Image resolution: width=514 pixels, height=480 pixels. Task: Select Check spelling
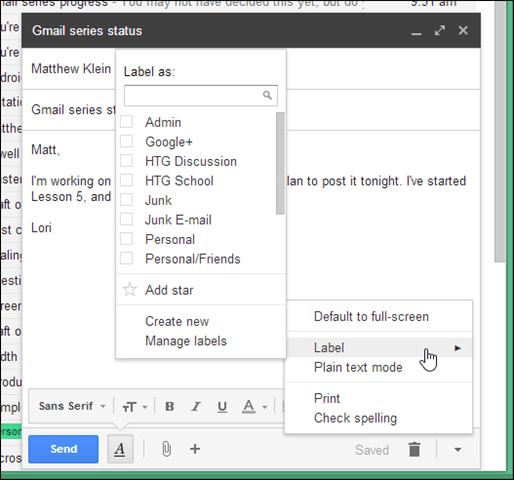(x=379, y=418)
